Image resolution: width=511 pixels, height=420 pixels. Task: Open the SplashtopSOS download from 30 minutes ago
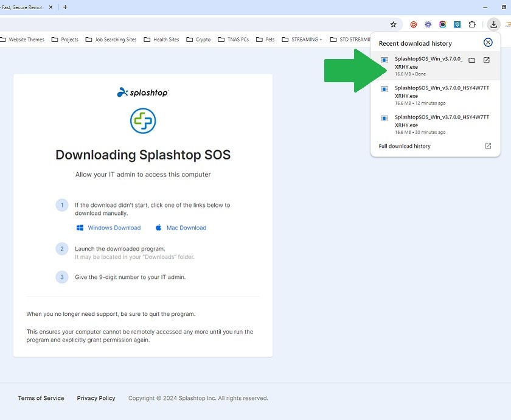[436, 124]
